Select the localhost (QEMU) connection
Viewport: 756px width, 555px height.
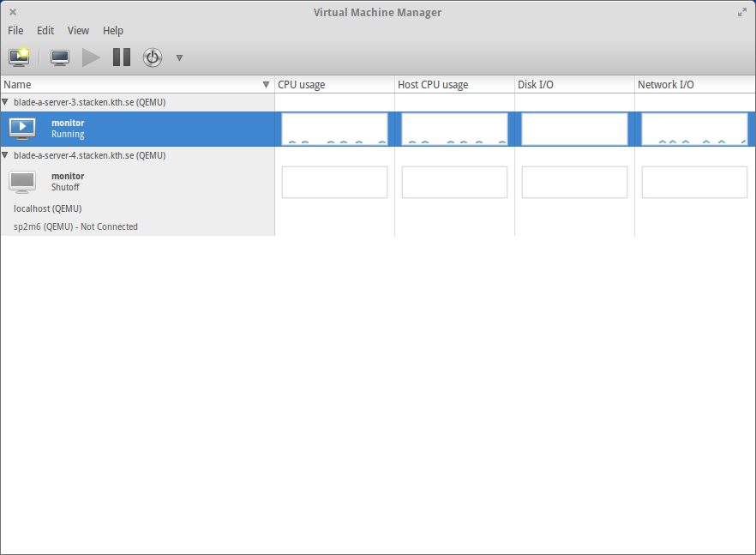(x=48, y=208)
